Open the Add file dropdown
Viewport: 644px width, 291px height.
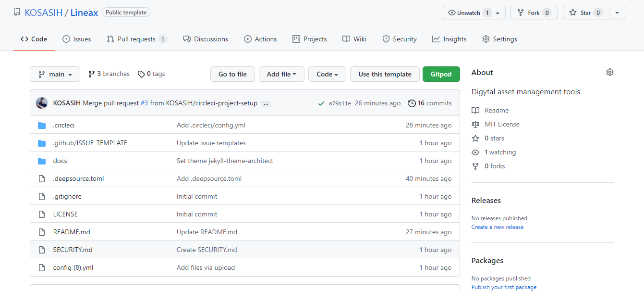point(281,74)
